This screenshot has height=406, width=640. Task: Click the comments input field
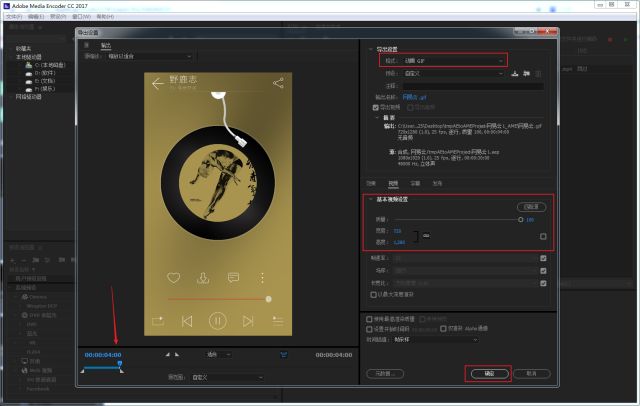tap(473, 86)
